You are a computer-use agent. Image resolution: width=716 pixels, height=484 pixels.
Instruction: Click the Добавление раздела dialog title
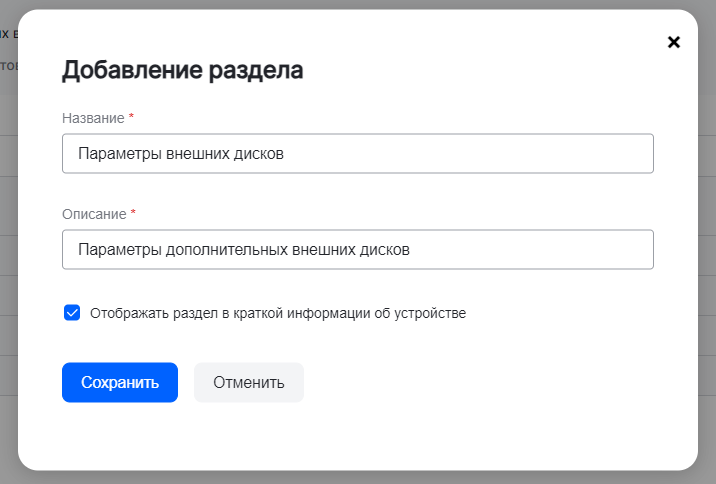pos(183,70)
